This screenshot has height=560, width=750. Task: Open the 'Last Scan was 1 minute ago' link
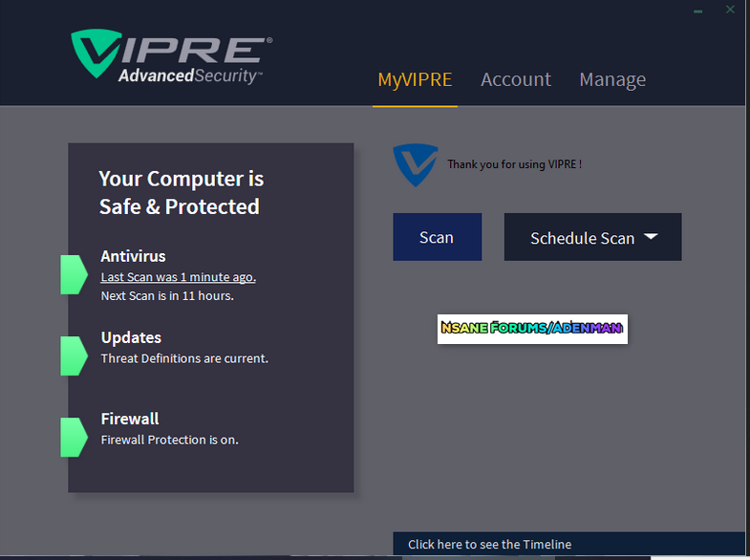178,277
